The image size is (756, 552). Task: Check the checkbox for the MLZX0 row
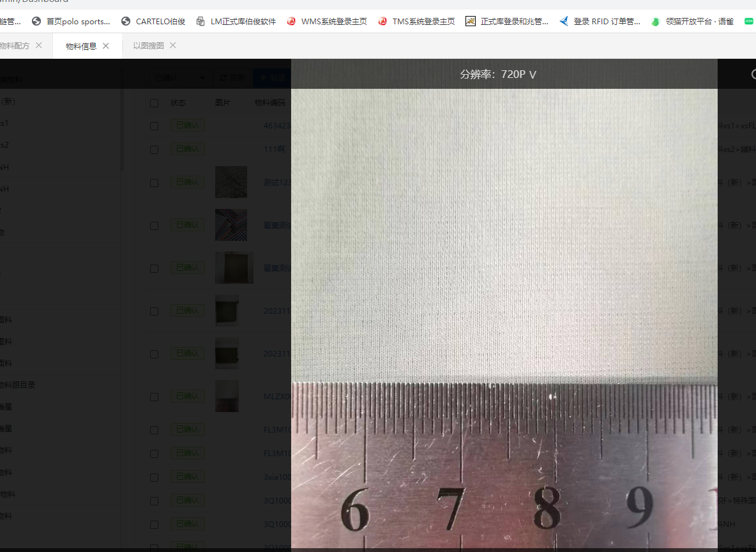(155, 397)
